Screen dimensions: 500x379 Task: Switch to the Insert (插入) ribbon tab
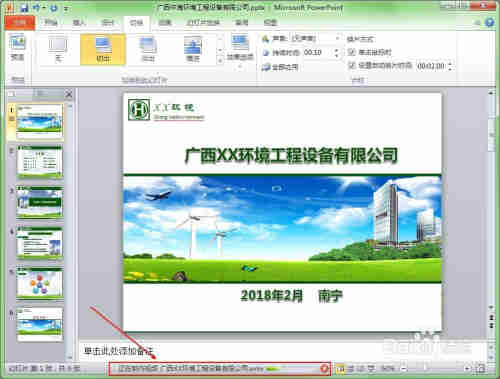pos(79,23)
